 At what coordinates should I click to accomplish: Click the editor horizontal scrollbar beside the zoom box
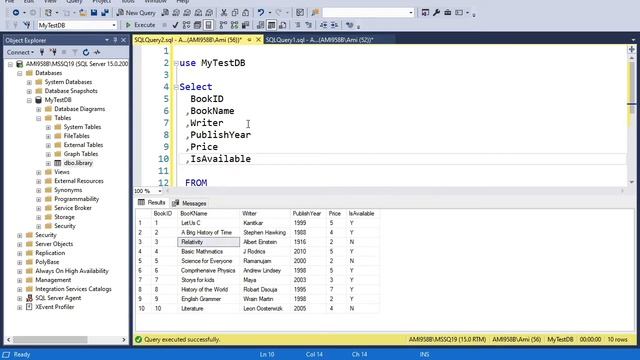(x=394, y=191)
